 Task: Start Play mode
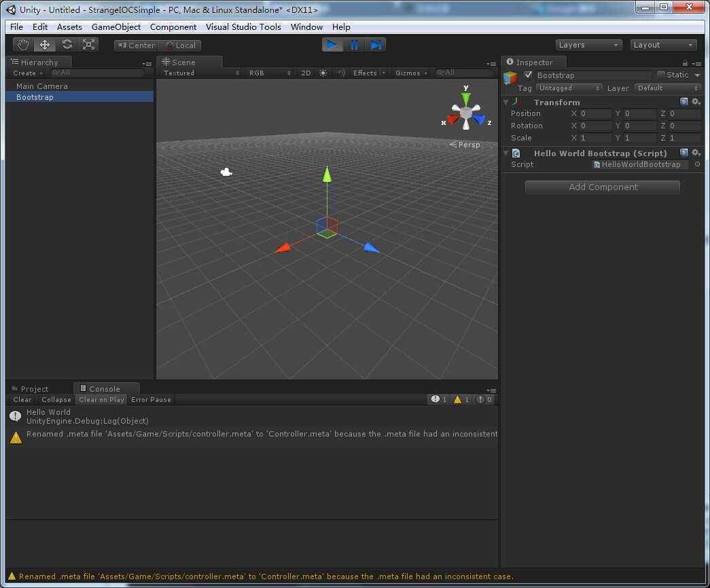(332, 45)
